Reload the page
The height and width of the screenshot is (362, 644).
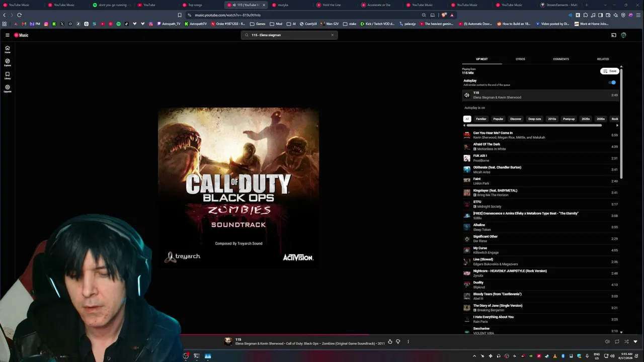pyautogui.click(x=19, y=15)
